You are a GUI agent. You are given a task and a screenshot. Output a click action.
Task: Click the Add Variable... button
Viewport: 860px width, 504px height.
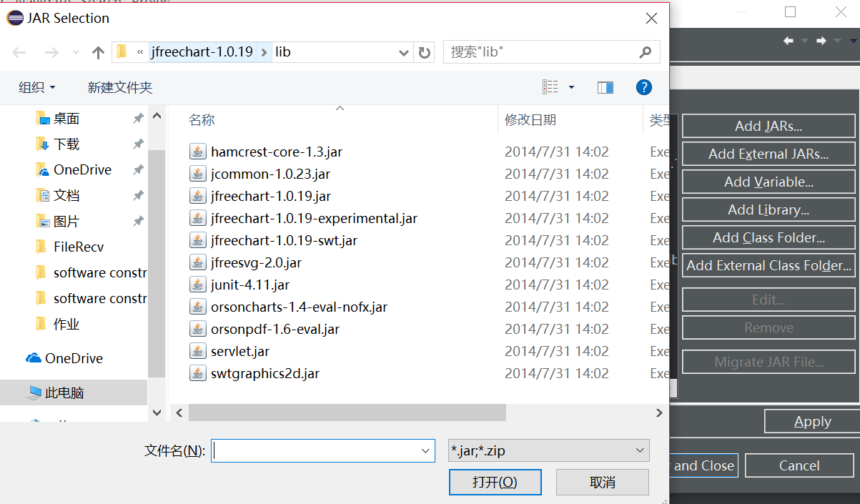(x=768, y=182)
